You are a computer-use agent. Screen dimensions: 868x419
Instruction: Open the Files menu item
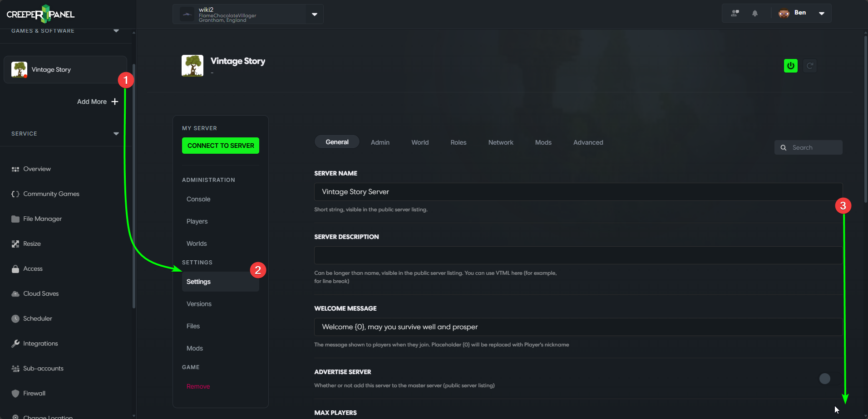tap(193, 326)
